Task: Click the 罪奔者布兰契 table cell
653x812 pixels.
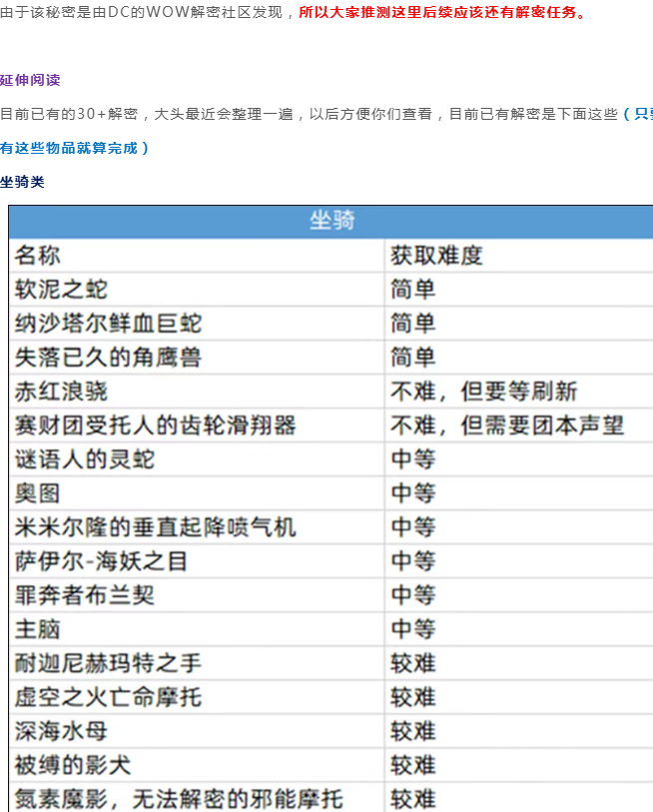Action: coord(85,595)
